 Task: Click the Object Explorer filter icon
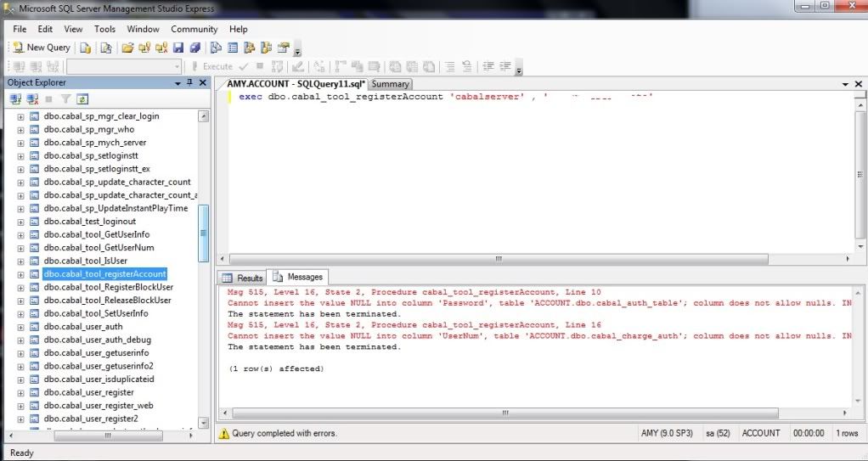tap(66, 99)
